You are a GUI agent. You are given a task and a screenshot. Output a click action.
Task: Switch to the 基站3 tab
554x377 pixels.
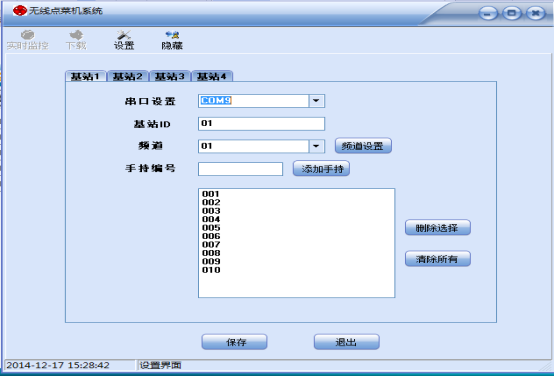(x=170, y=76)
